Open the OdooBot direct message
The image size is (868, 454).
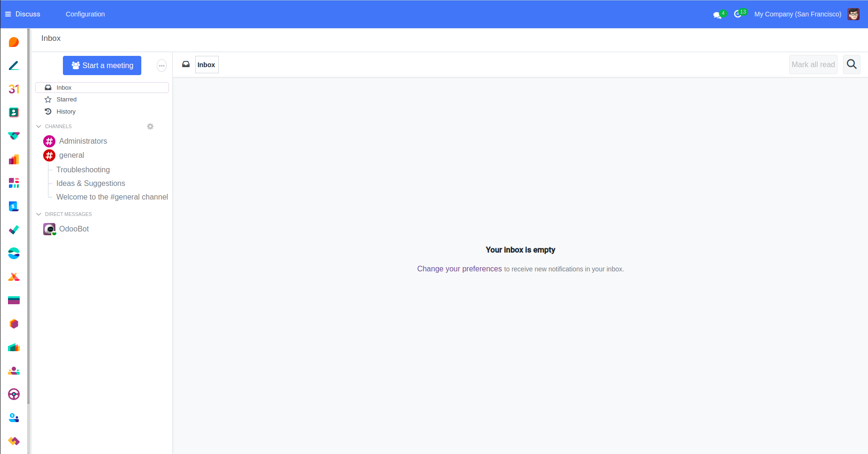(74, 229)
